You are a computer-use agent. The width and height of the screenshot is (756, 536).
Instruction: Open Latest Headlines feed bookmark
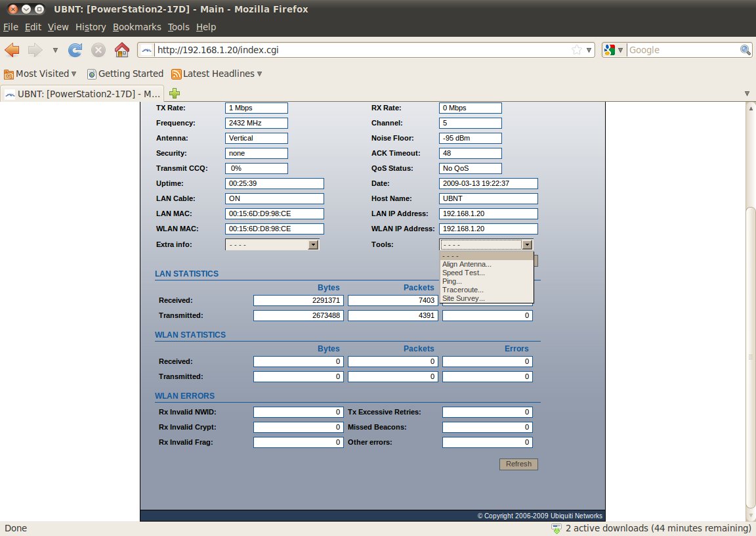click(x=217, y=74)
